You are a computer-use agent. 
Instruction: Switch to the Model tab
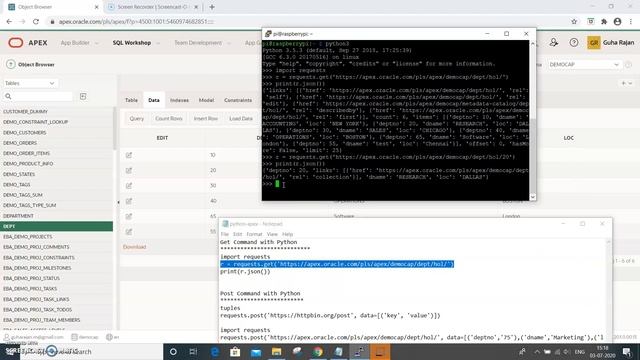(206, 100)
